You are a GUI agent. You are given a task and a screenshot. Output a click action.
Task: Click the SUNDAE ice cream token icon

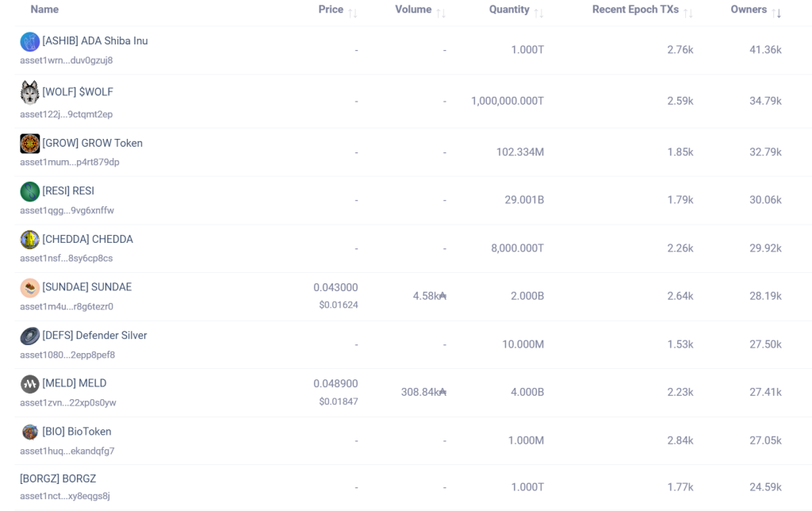click(30, 287)
